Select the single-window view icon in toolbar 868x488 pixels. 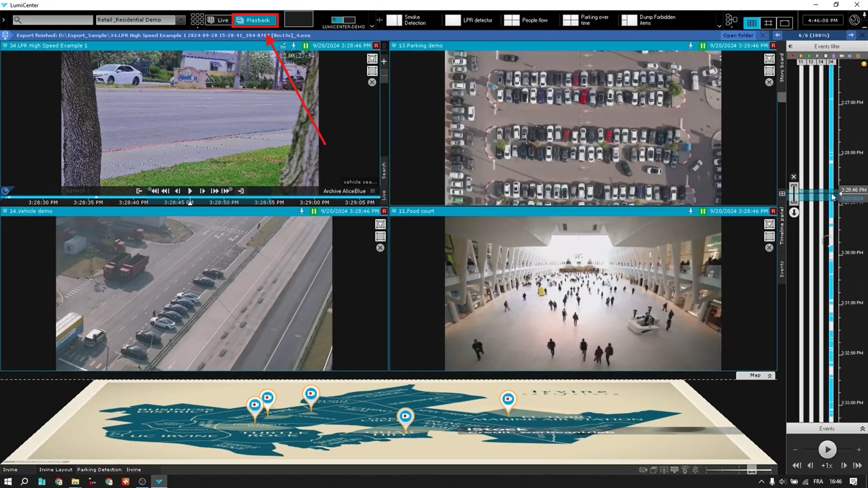pyautogui.click(x=785, y=23)
